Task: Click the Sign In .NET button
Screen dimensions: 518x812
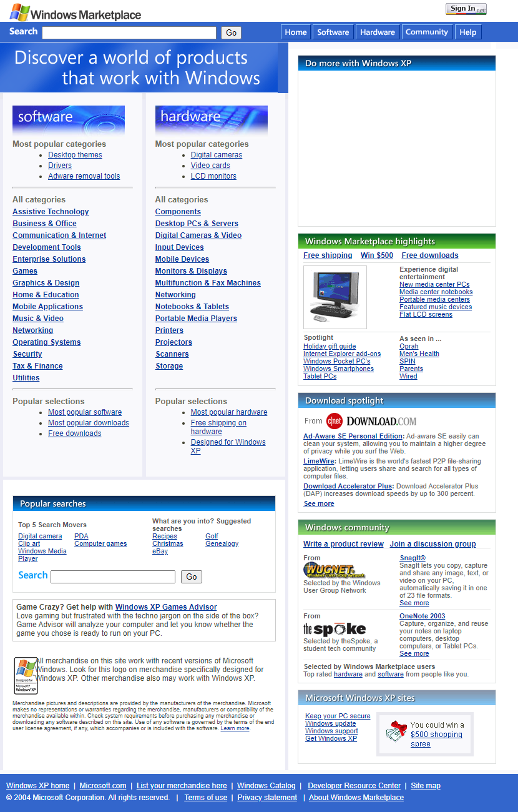Action: coord(466,9)
